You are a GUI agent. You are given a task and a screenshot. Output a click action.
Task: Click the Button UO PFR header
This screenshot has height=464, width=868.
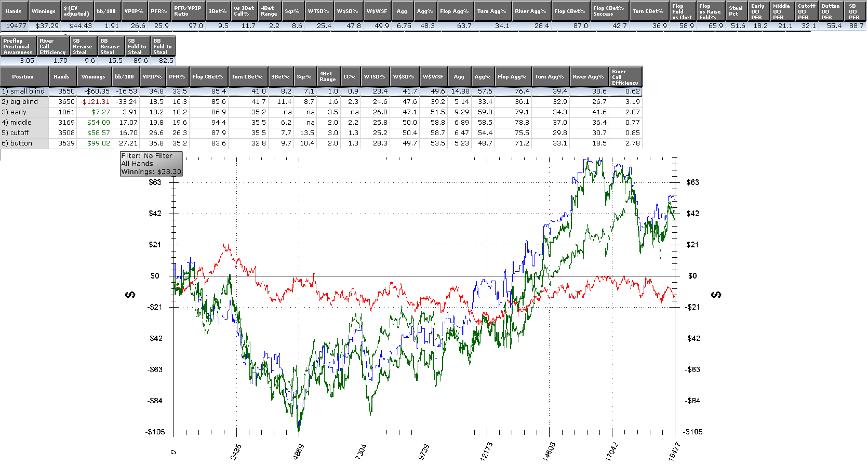[x=831, y=11]
